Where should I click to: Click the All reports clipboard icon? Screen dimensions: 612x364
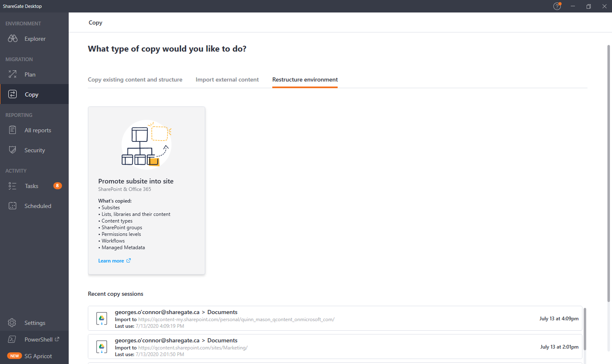pyautogui.click(x=12, y=130)
